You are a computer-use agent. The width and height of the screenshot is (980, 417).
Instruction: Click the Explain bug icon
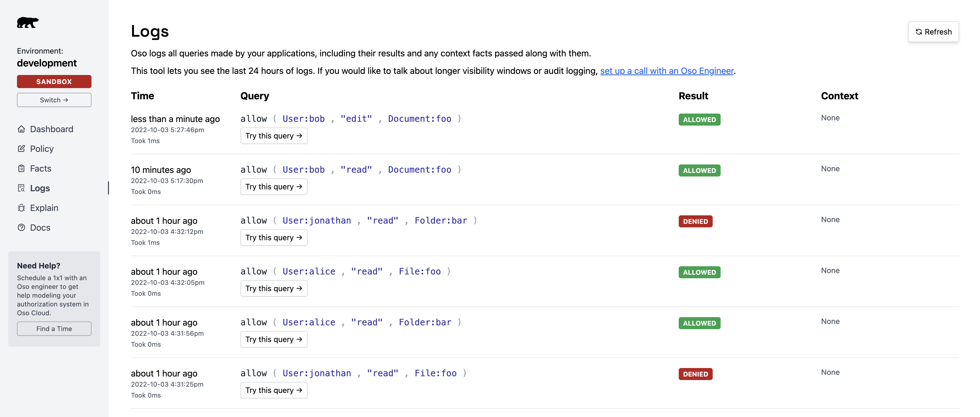pyautogui.click(x=21, y=208)
